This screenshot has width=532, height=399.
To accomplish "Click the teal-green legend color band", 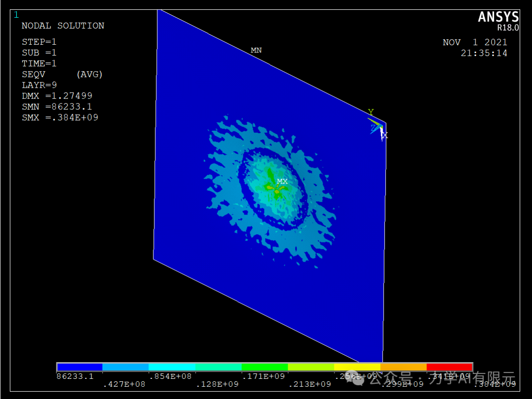I will (x=219, y=367).
